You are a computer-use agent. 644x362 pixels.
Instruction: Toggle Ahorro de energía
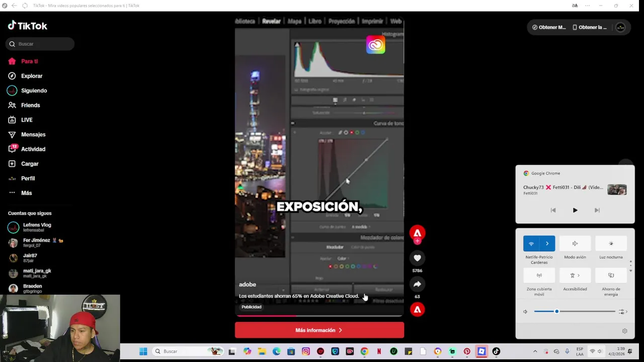(x=611, y=276)
